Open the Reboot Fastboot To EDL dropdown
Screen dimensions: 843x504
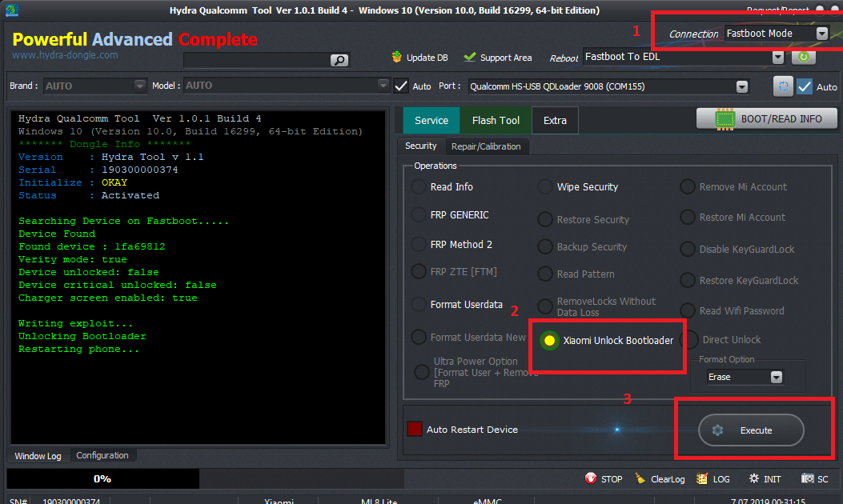(x=778, y=57)
